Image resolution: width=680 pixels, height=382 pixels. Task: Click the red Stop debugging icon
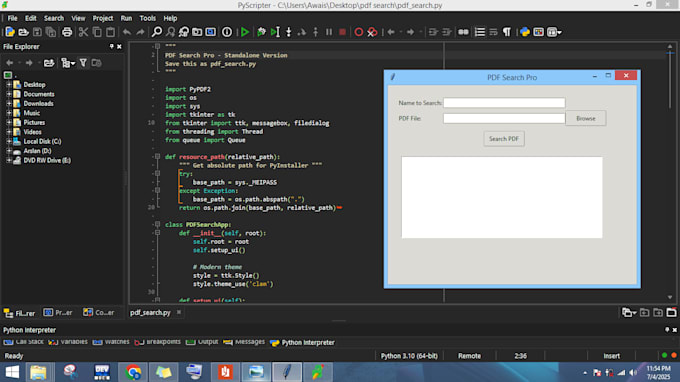(x=343, y=32)
